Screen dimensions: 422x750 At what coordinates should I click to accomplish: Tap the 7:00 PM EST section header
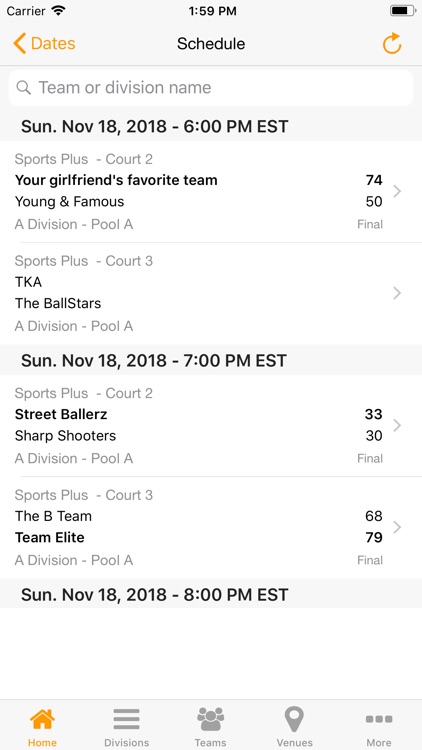[211, 360]
